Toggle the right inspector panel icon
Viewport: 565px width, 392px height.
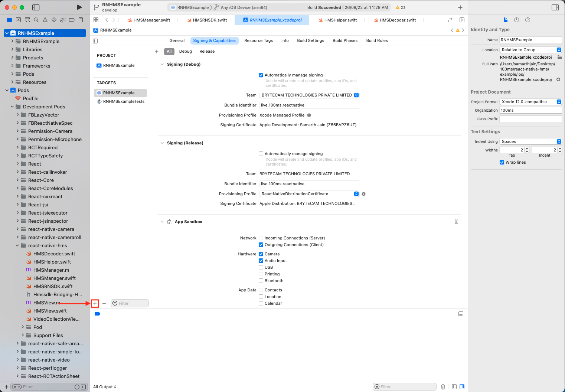point(555,7)
